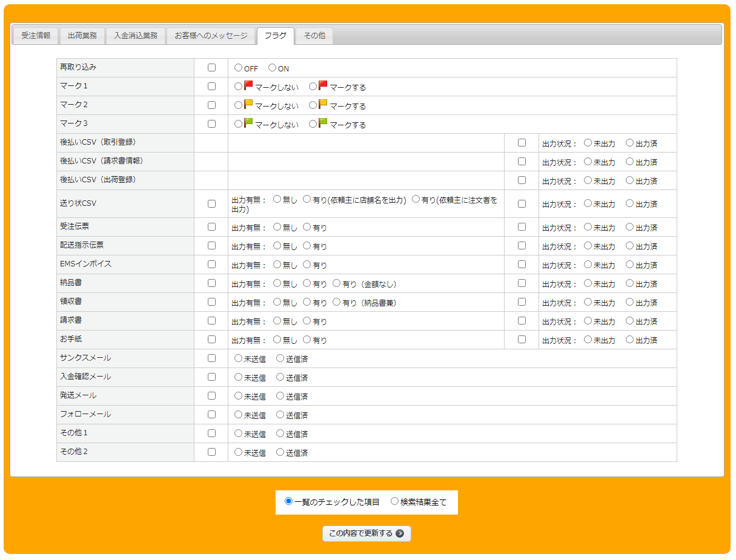Check the 後払いCSV（取引登録） output status checkbox
This screenshot has height=560, width=736.
pos(522,143)
